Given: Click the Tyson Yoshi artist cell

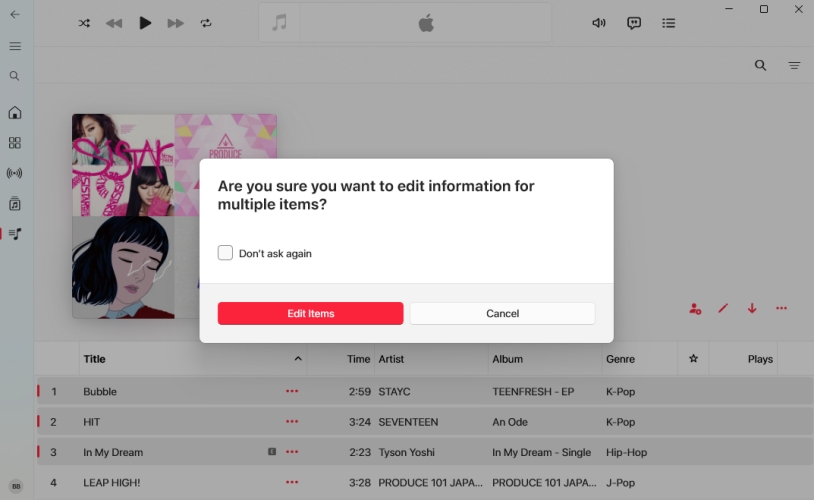Looking at the screenshot, I should [x=406, y=452].
